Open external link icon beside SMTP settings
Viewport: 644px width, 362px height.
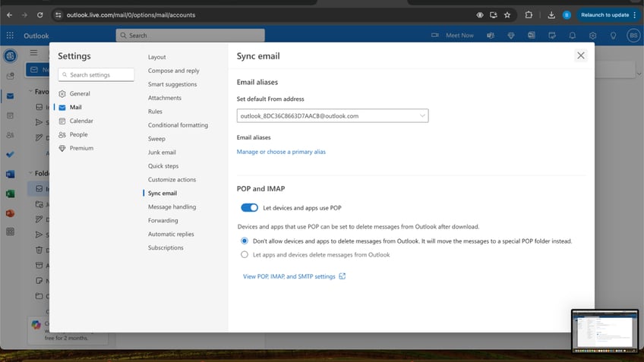342,276
